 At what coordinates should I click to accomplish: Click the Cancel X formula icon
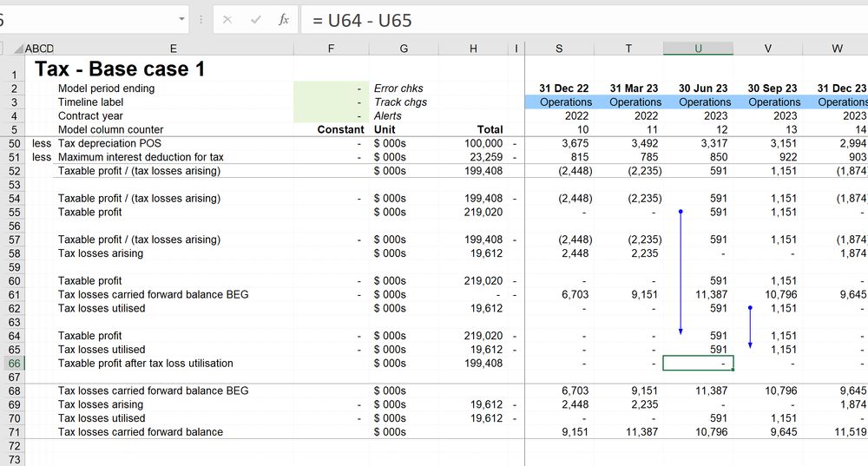click(227, 19)
